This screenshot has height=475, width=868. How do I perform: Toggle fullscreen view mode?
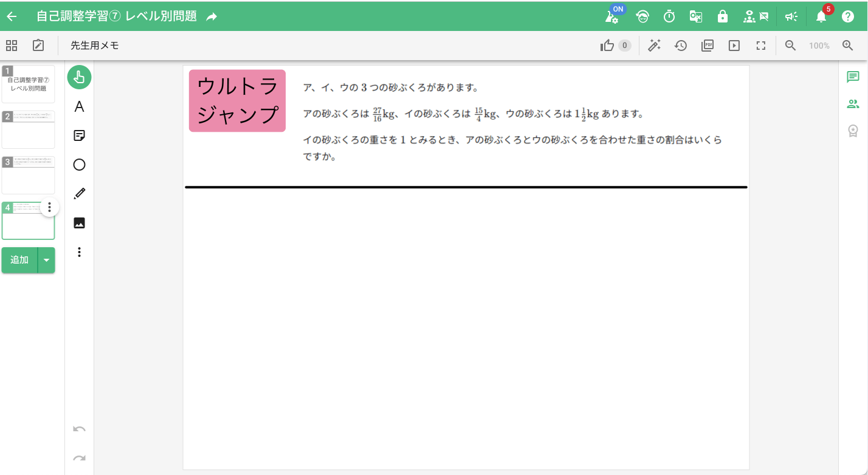pyautogui.click(x=760, y=46)
